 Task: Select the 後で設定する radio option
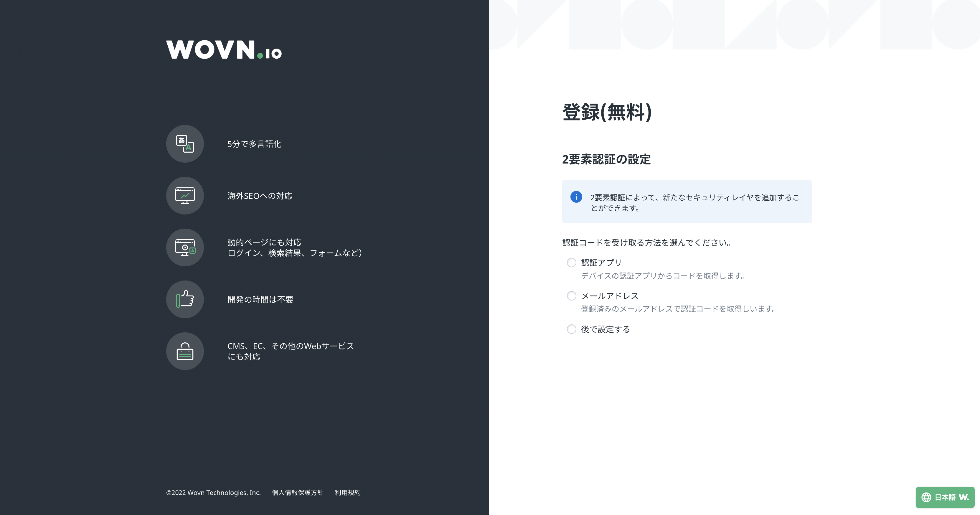[571, 329]
